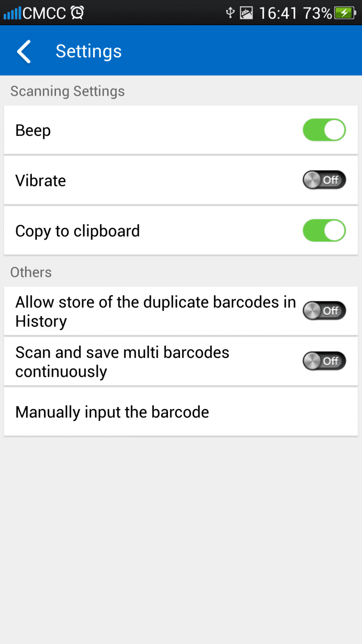Screen dimensions: 362x644
Task: Go back using the header arrow
Action: click(x=24, y=51)
